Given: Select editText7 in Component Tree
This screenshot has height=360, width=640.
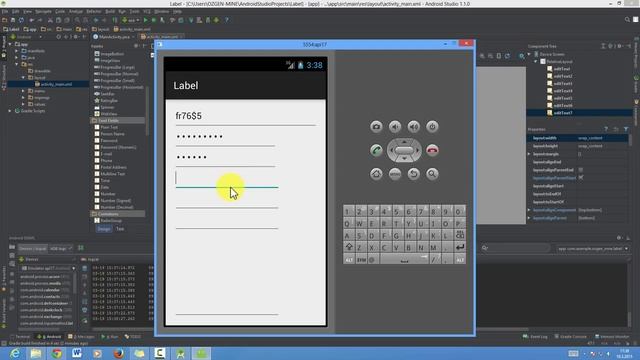Looking at the screenshot, I should [x=563, y=113].
